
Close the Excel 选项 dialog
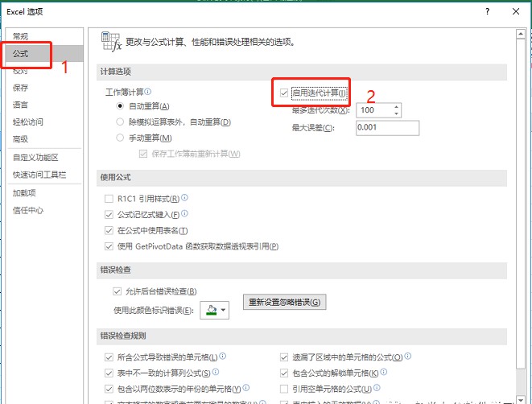point(516,11)
